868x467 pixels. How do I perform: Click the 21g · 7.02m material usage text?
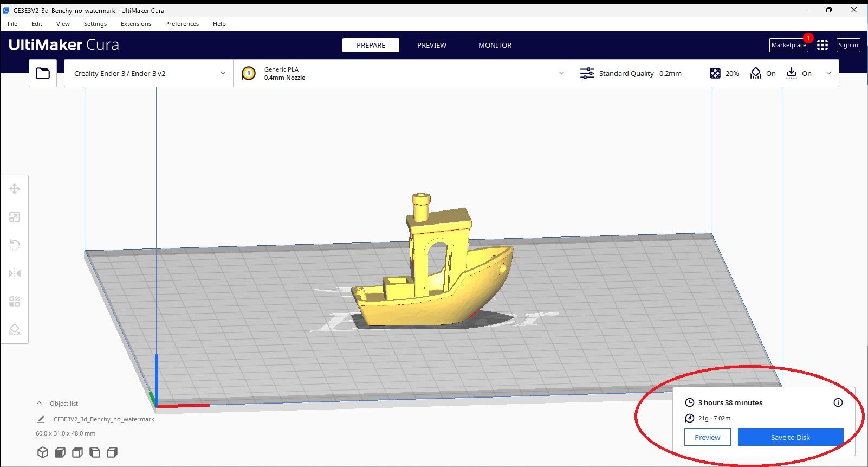click(714, 418)
